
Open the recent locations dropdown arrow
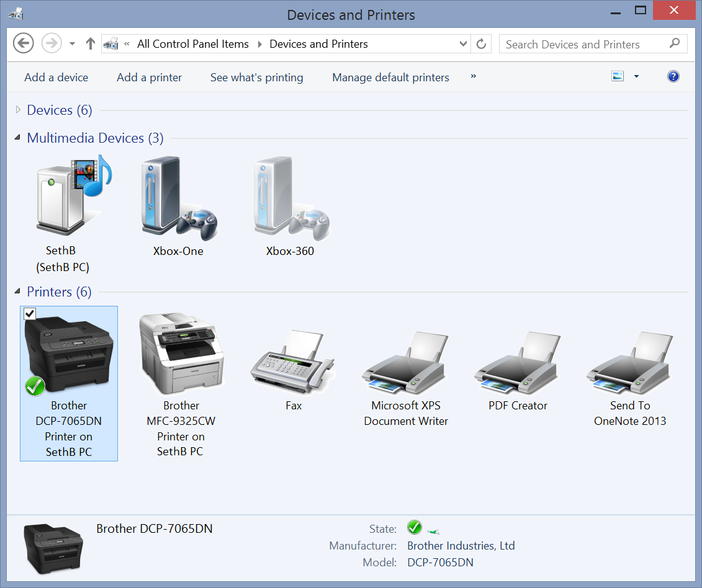click(x=72, y=44)
